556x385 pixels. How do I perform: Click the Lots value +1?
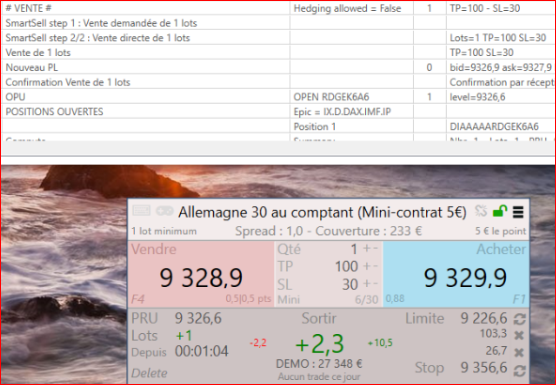pos(184,335)
